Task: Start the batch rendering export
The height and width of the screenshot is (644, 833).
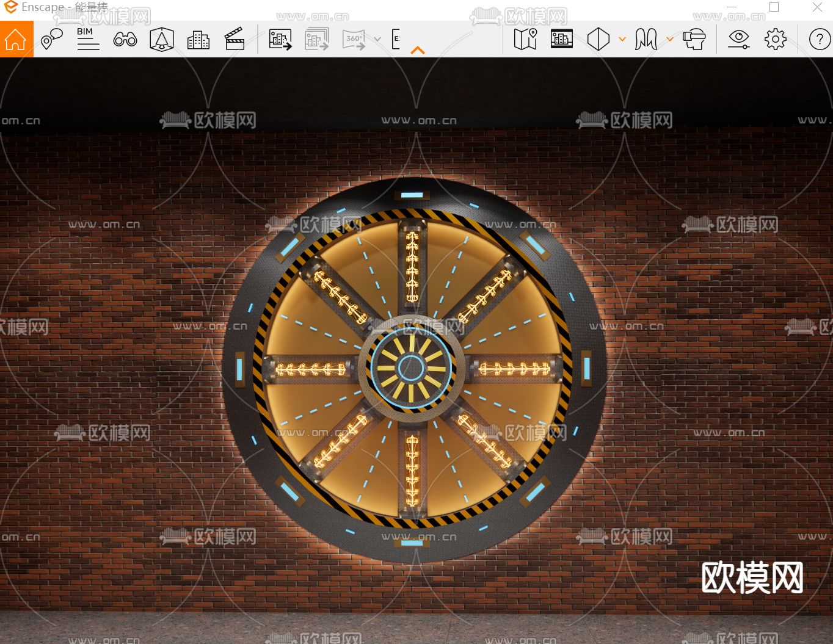Action: click(x=317, y=40)
